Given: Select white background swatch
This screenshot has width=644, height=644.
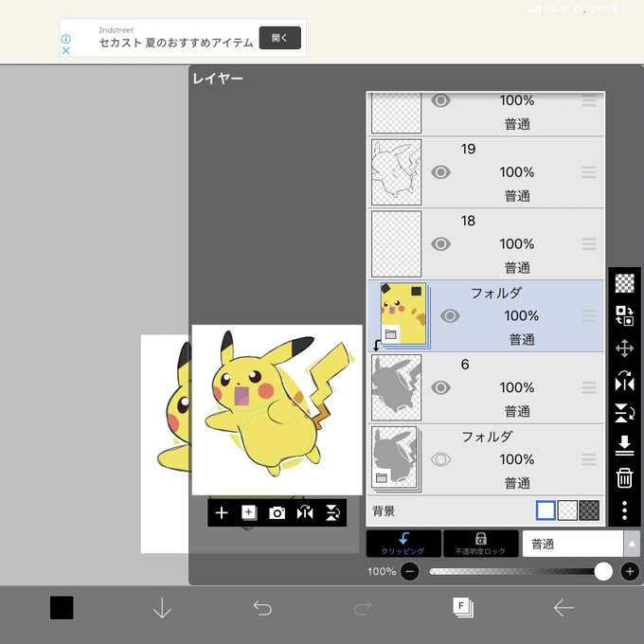Looking at the screenshot, I should click(546, 510).
